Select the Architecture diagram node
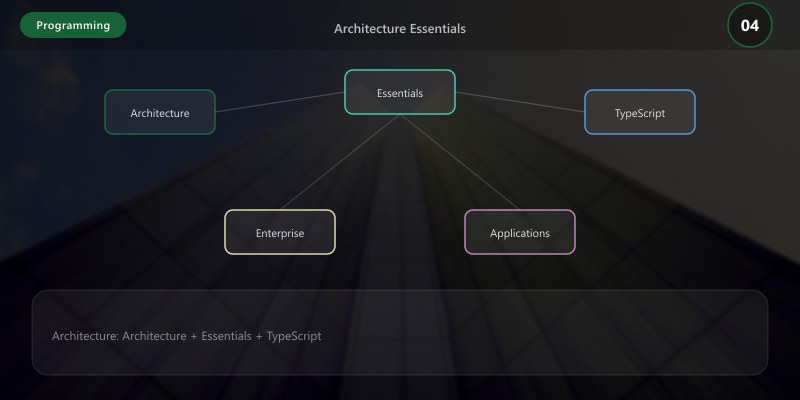Screen dimensions: 800x400 point(160,112)
